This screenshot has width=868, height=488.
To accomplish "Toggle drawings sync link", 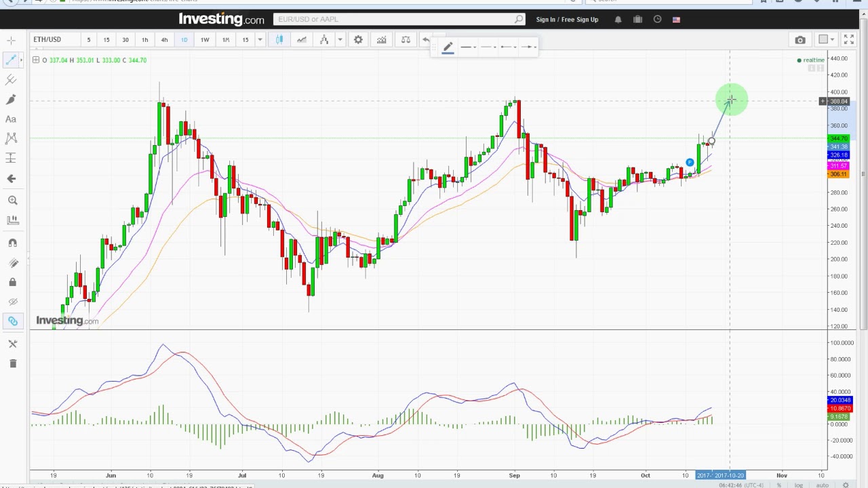I will click(12, 321).
